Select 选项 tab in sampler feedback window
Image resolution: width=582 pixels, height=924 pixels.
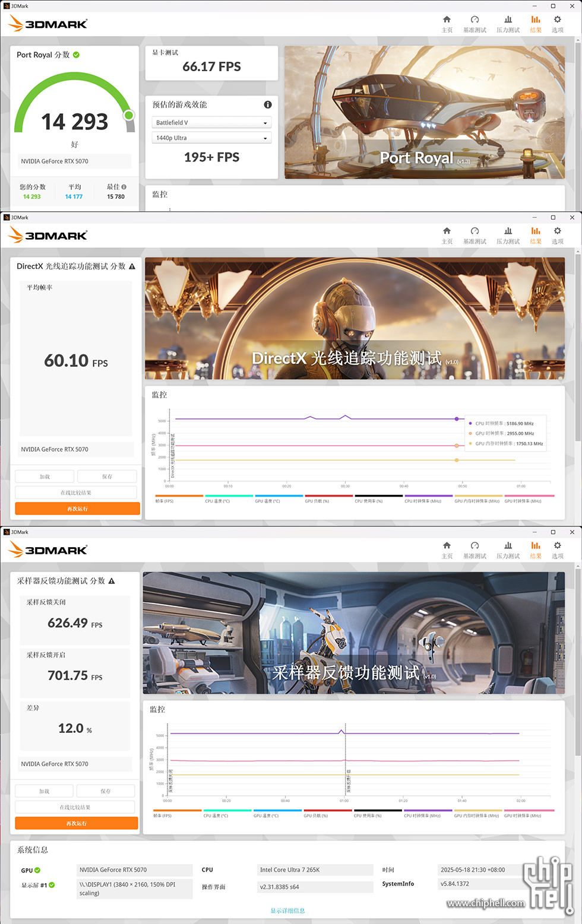click(557, 550)
